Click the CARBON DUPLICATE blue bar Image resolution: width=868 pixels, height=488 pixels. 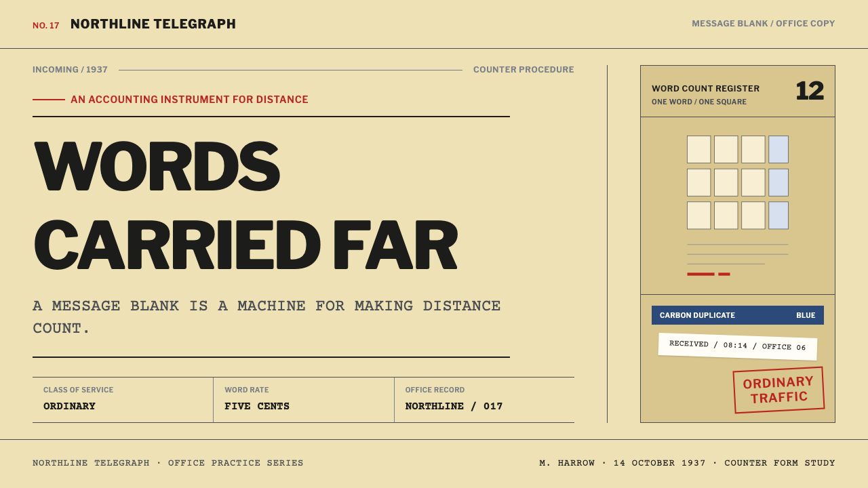pos(738,315)
